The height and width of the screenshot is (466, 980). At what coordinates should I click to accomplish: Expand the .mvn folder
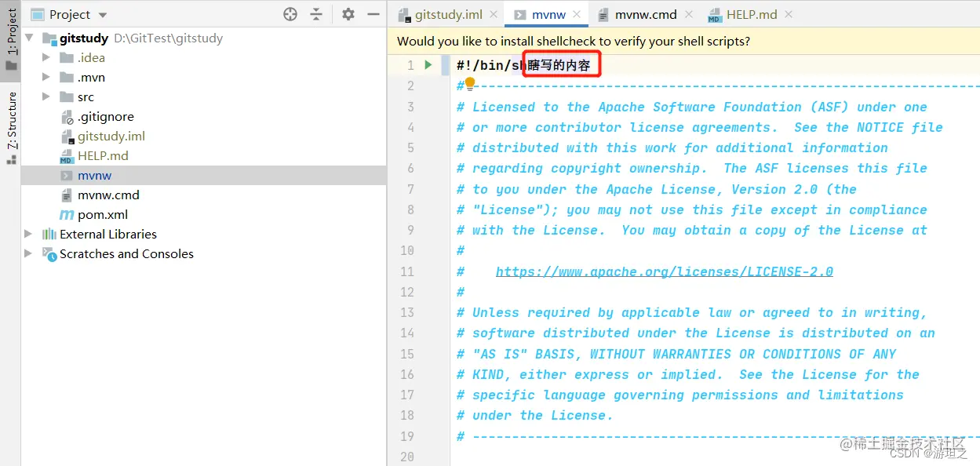click(46, 77)
